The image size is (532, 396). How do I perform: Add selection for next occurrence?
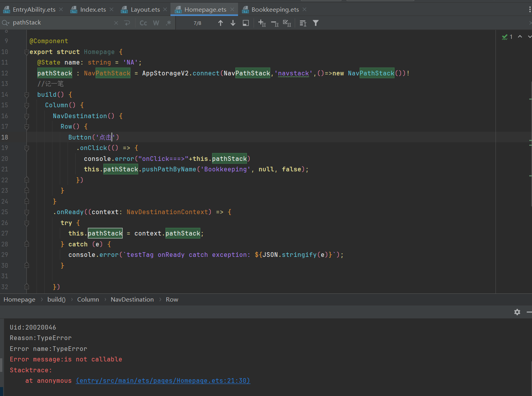pos(262,23)
